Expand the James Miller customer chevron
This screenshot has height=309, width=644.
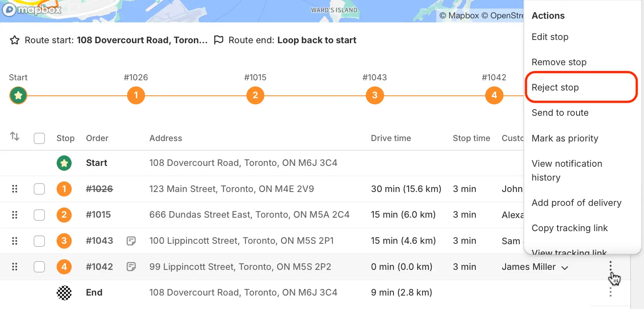565,268
